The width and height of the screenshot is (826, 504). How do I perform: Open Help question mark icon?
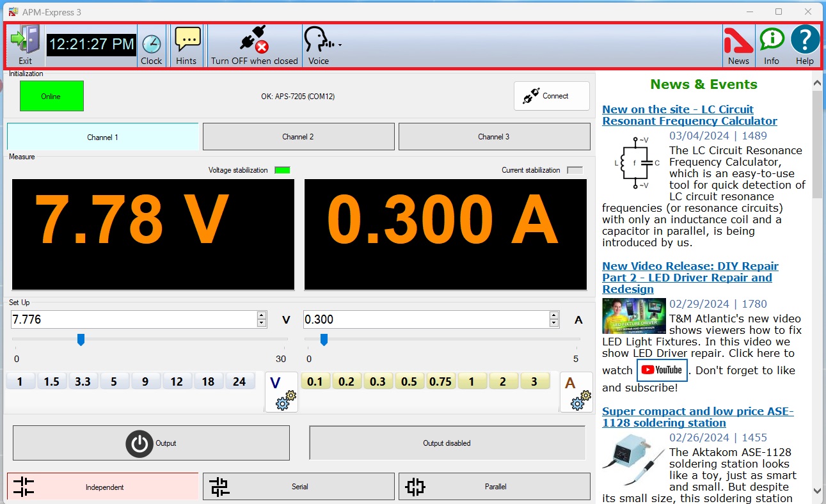[x=805, y=41]
